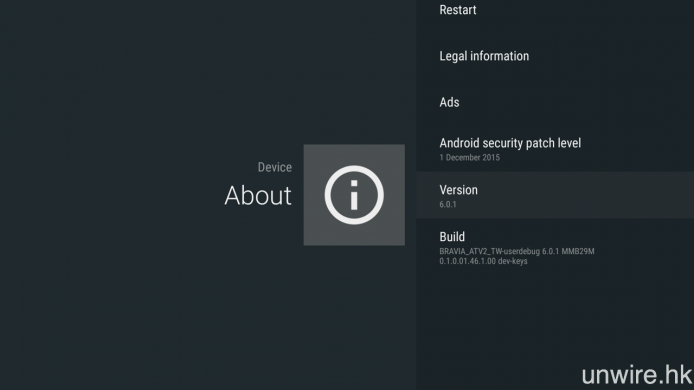
Task: Click the About heading text
Action: coord(258,195)
